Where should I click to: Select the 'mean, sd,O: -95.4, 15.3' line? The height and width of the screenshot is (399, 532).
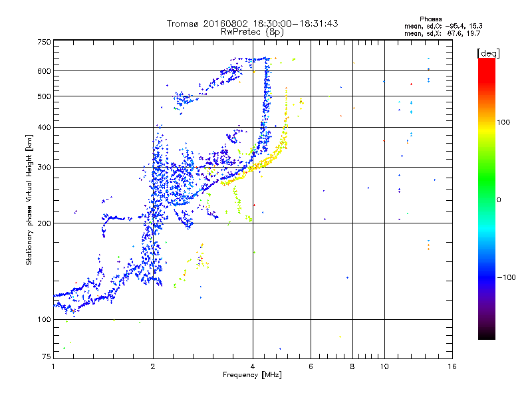coord(443,26)
